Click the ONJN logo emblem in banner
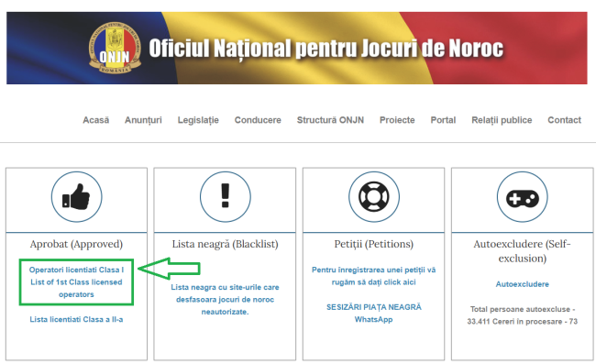Image resolution: width=596 pixels, height=364 pixels. click(115, 48)
